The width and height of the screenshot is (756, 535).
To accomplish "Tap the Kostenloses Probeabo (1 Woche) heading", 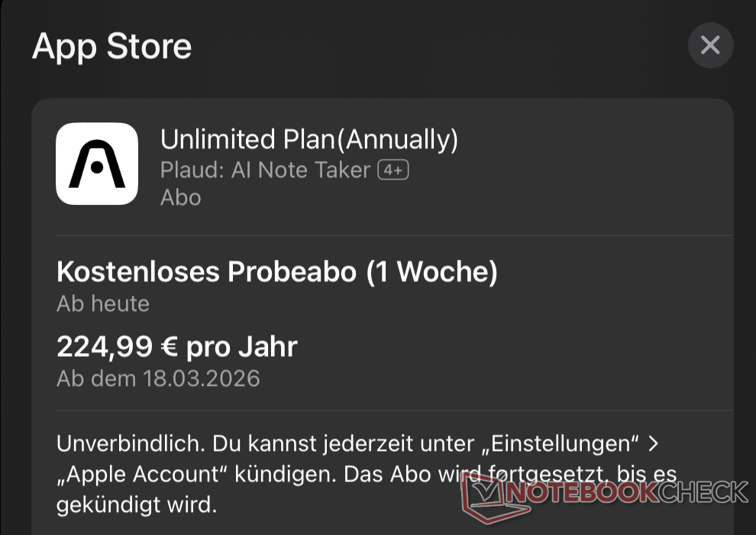I will tap(277, 272).
